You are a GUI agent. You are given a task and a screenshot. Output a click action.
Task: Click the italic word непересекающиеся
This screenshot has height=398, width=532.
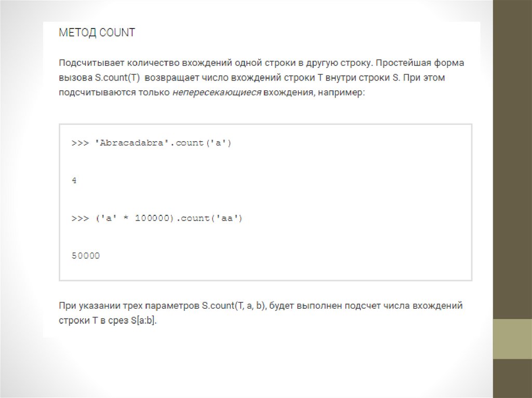point(217,93)
